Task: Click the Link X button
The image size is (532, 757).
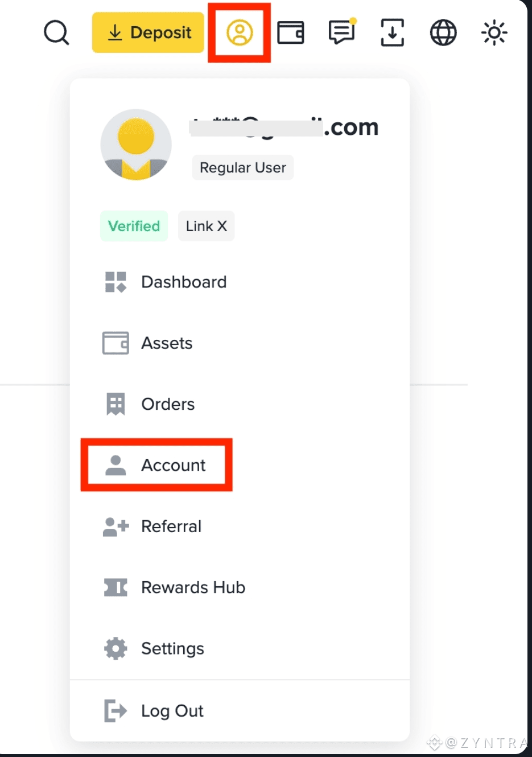Action: click(x=207, y=226)
